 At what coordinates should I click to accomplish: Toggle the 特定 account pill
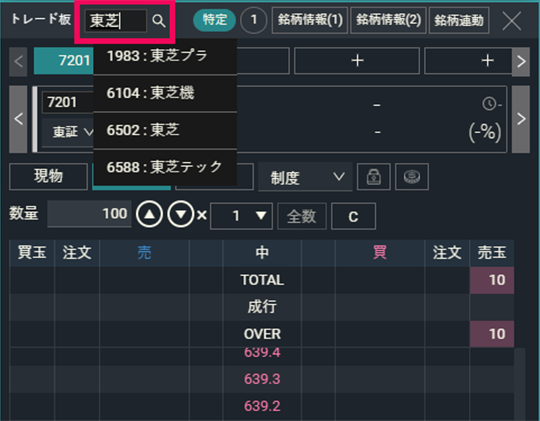[215, 20]
